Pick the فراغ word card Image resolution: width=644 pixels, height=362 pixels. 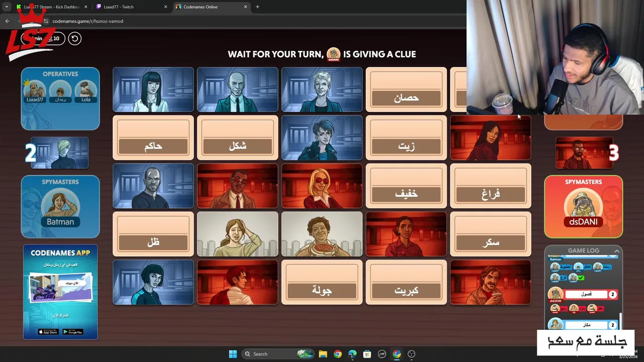click(x=491, y=186)
